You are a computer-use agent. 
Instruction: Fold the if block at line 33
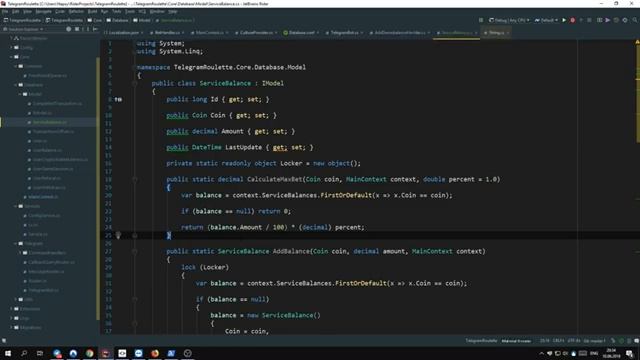[x=134, y=299]
